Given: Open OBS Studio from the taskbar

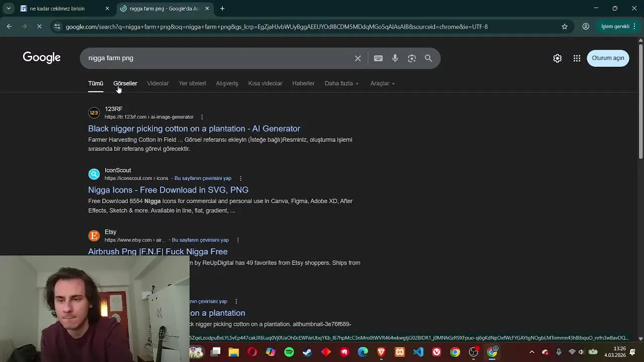Looking at the screenshot, I should click(x=473, y=352).
